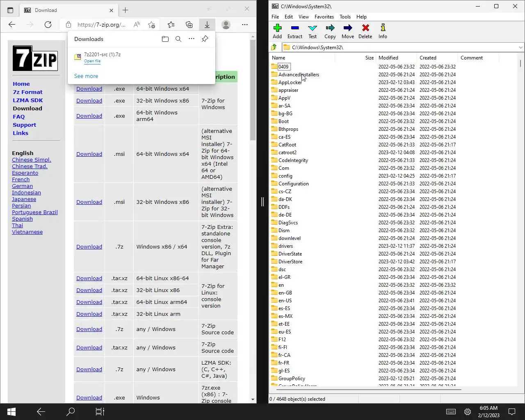Download the 64-bit Windows x64 .msi installer
Viewport: 525px width, 420px height.
point(89,154)
